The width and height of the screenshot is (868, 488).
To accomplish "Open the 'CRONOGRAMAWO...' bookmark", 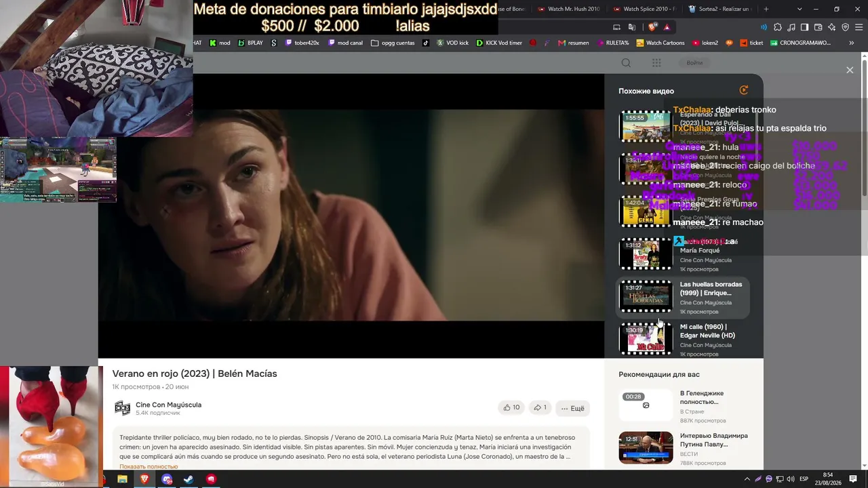I will tap(800, 43).
